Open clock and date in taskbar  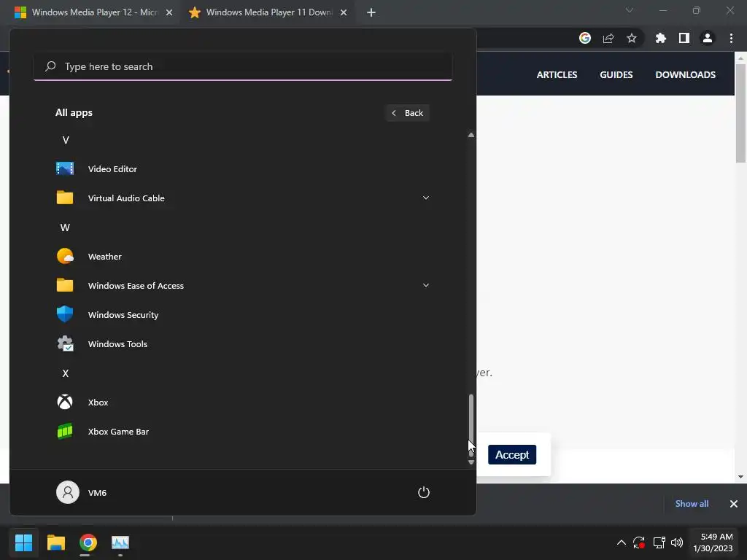tap(713, 542)
